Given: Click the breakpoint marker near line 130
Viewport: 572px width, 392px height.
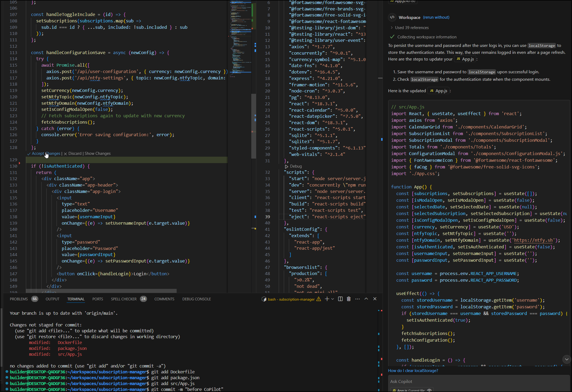Looking at the screenshot, I should pyautogui.click(x=19, y=163).
